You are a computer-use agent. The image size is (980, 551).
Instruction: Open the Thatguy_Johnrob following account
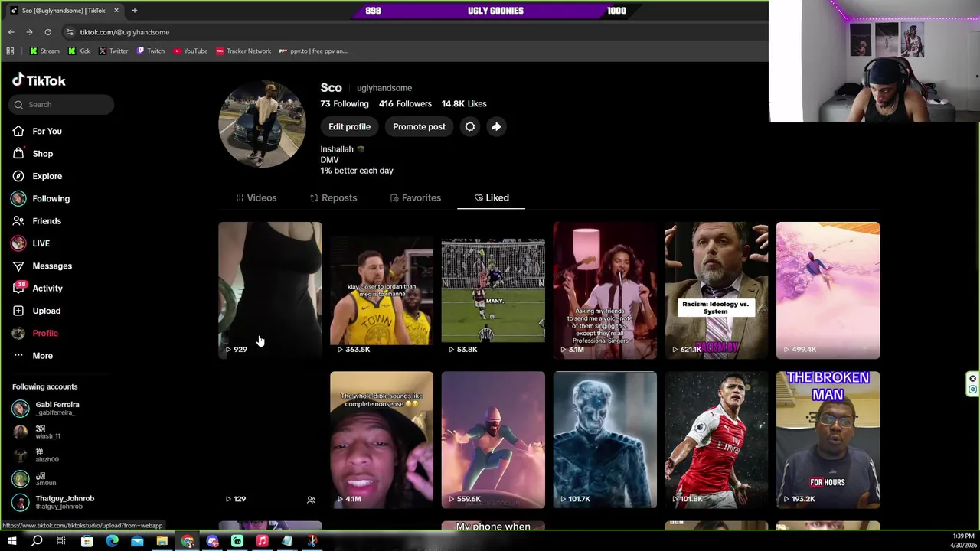point(53,502)
